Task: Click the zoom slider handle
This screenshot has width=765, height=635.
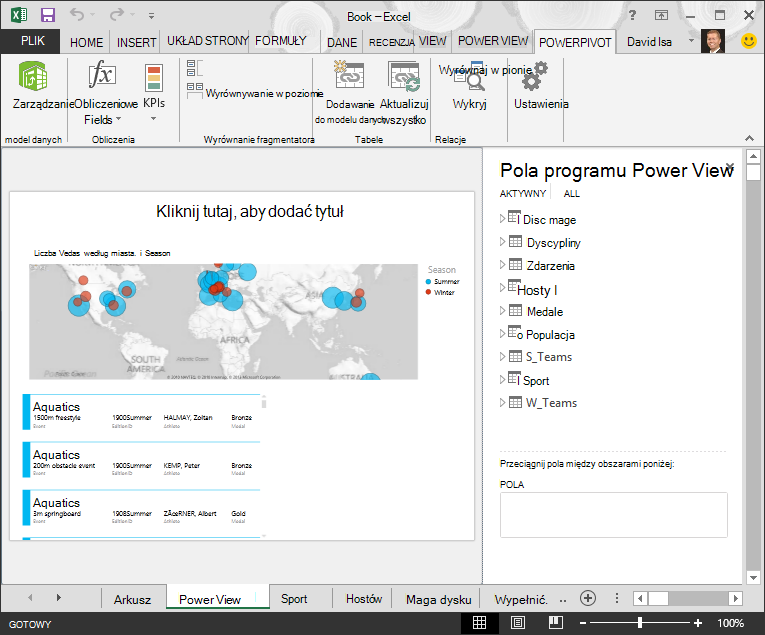Action: (640, 623)
